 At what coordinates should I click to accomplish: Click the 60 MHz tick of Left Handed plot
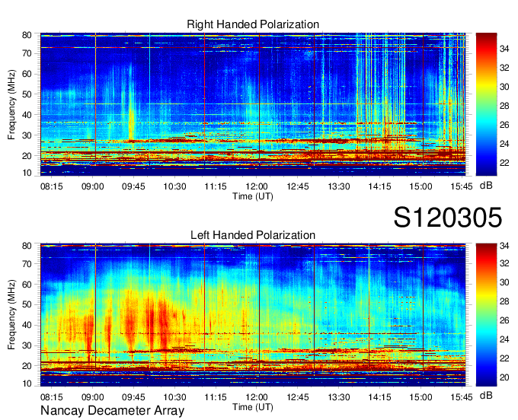[27, 284]
